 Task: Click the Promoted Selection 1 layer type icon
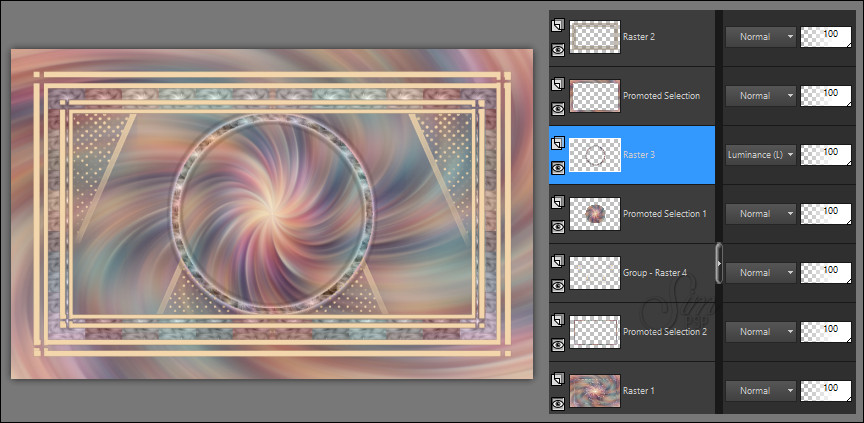point(558,202)
